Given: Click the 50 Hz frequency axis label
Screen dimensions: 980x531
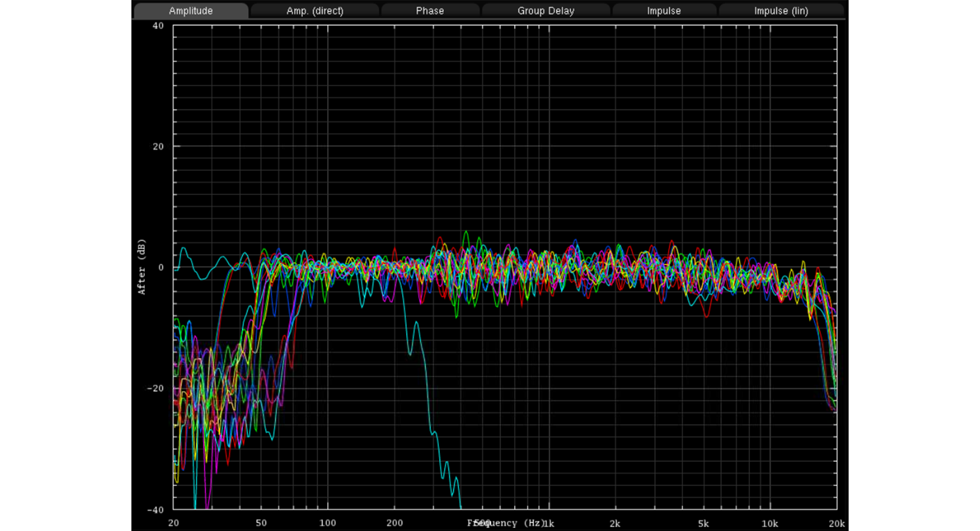Looking at the screenshot, I should click(261, 523).
